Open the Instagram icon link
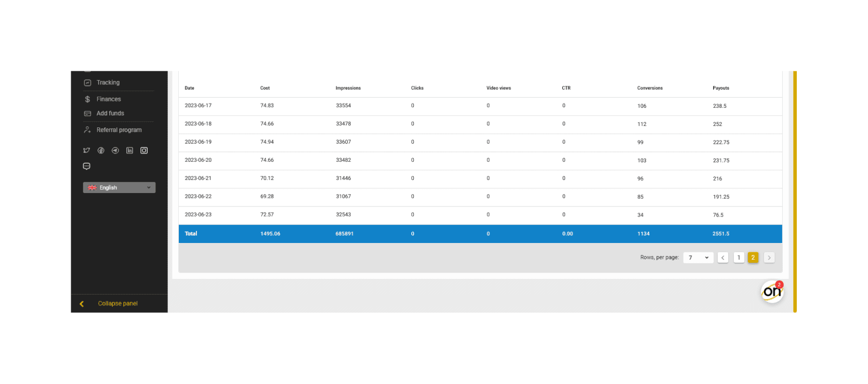 [144, 150]
